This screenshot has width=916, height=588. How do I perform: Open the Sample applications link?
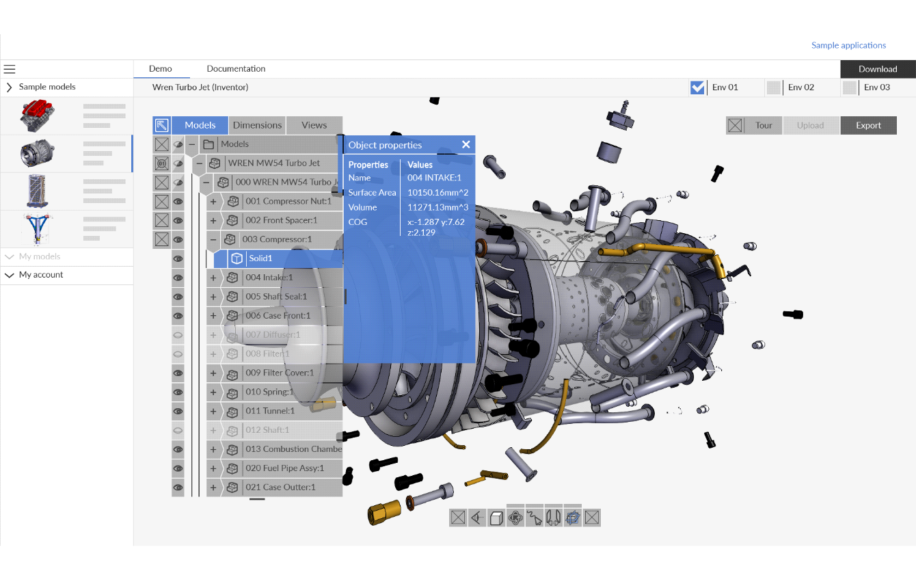tap(848, 46)
